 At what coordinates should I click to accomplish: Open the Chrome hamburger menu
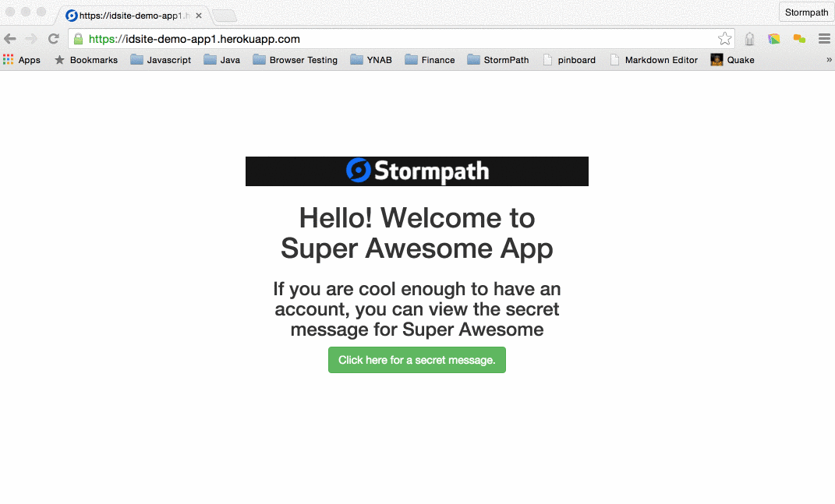pos(824,38)
